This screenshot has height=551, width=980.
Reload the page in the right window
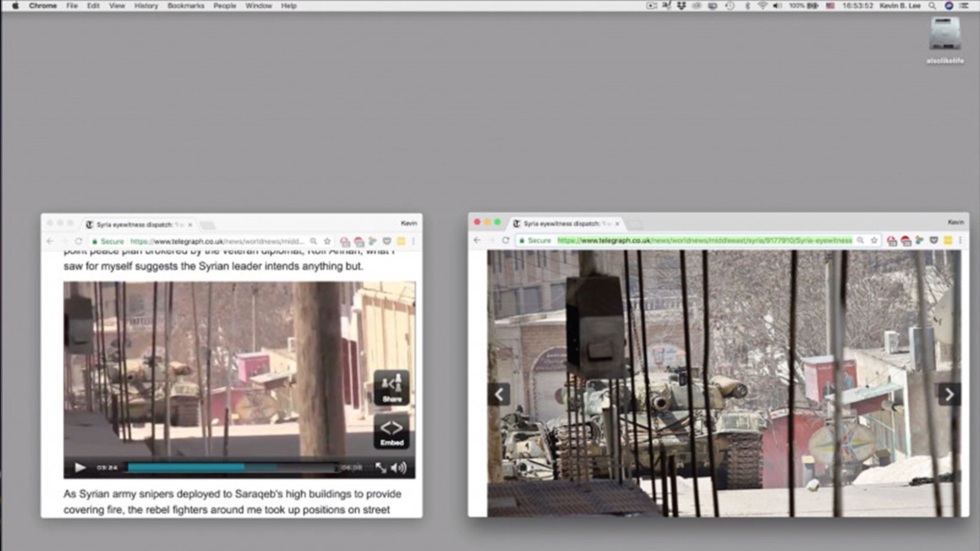point(505,240)
